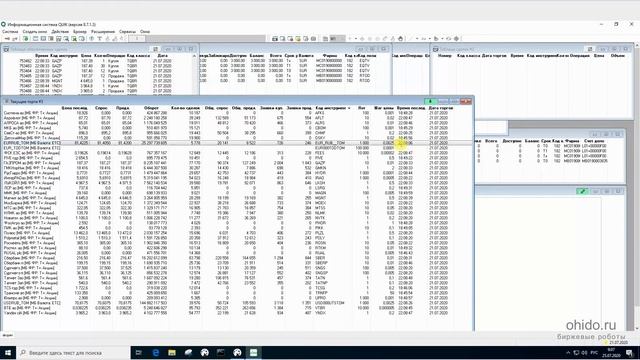
Task: Click the Таблица сделок window title icon
Action: click(436, 49)
